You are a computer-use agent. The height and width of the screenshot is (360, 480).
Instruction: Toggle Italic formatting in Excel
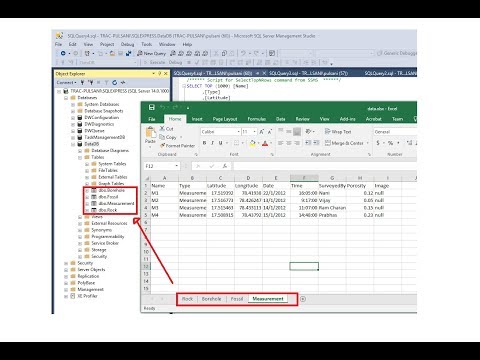click(x=212, y=143)
